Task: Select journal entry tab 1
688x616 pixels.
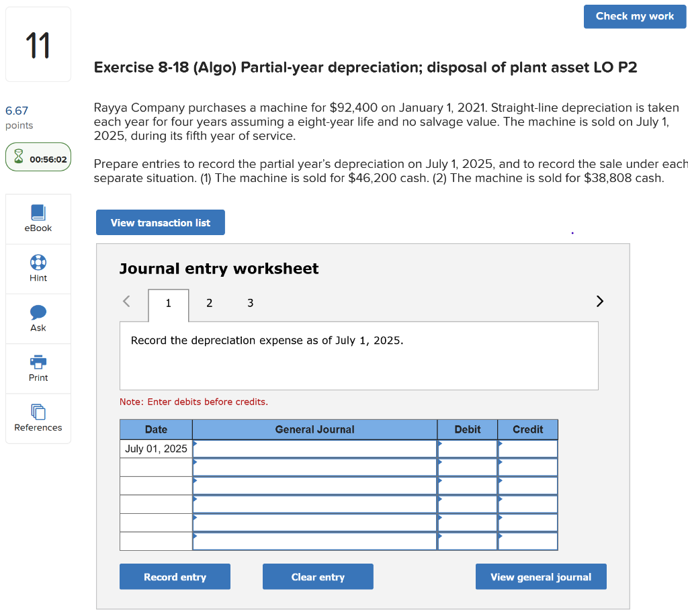Action: (x=168, y=303)
